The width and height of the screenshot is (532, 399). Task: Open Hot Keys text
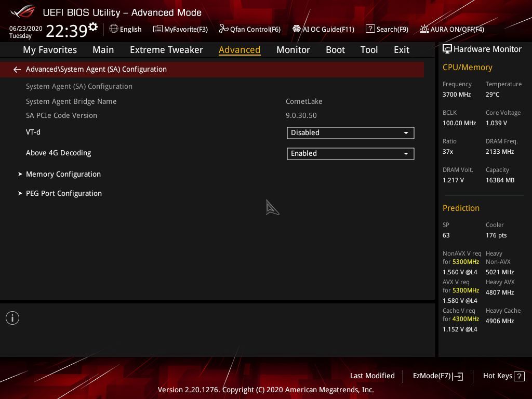(497, 376)
